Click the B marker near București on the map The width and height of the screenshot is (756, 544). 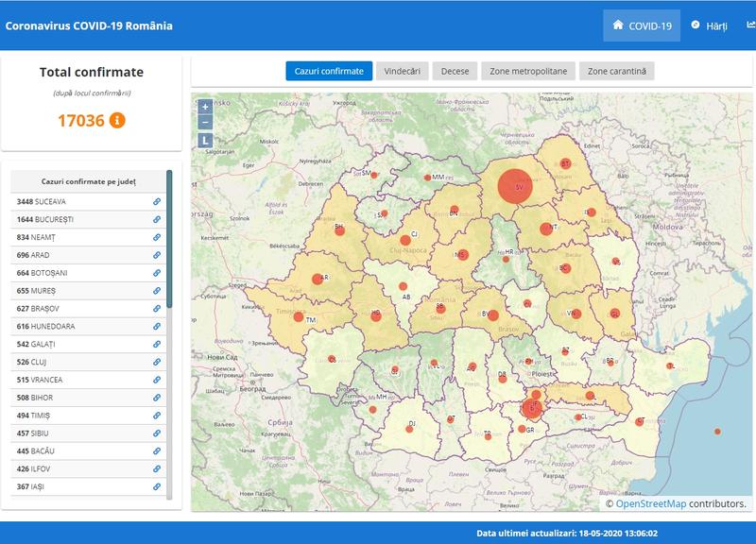pos(532,408)
